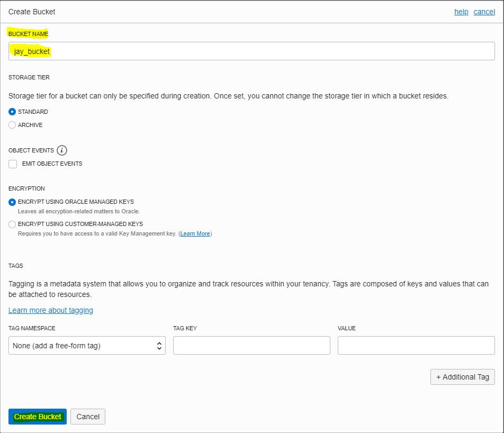The width and height of the screenshot is (504, 433).
Task: Click the Create Bucket button
Action: click(x=37, y=417)
